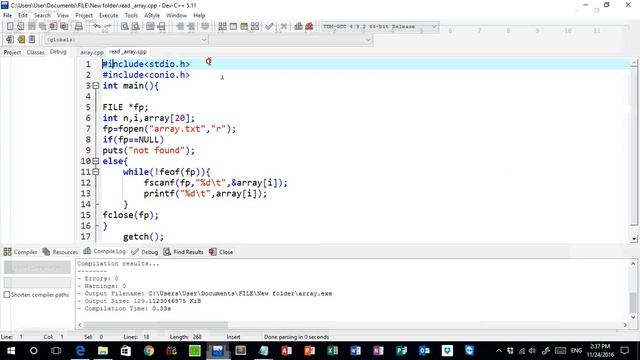Click Close to hide the bottom panel
The image size is (640, 360).
click(x=221, y=252)
